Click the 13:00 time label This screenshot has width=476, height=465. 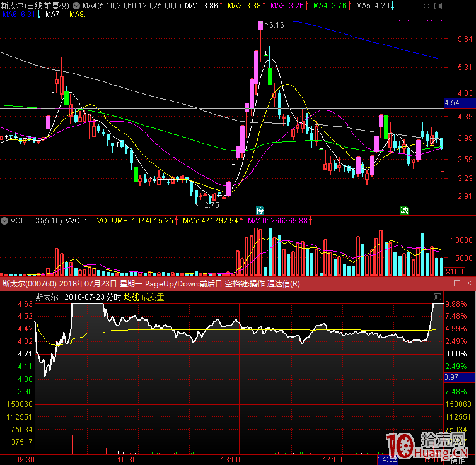click(230, 460)
